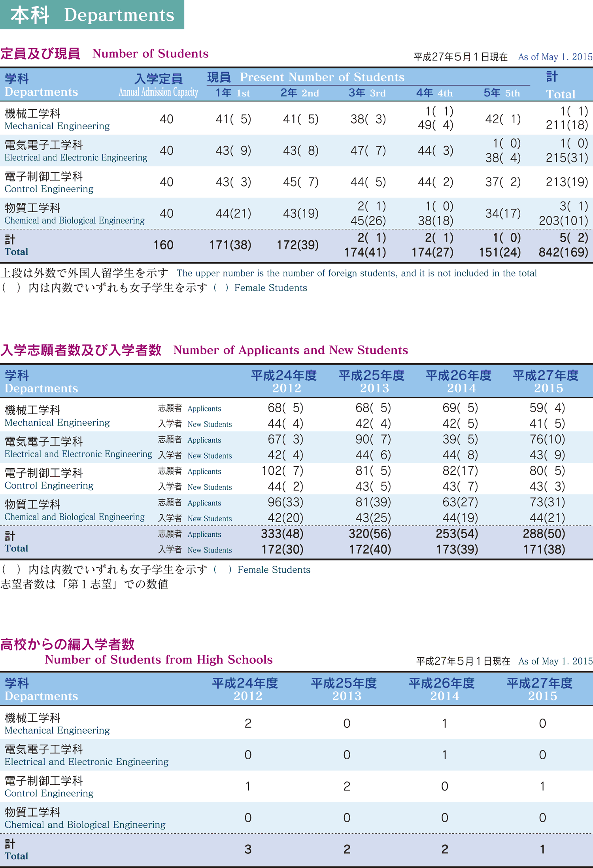Select the 1年 1st column header
The image size is (593, 868).
coord(233,93)
